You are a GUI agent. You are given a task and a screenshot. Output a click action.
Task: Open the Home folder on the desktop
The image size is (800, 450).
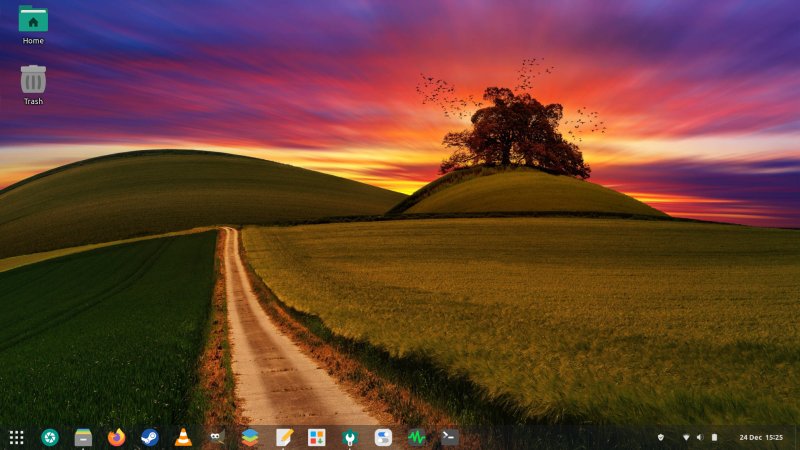[33, 19]
